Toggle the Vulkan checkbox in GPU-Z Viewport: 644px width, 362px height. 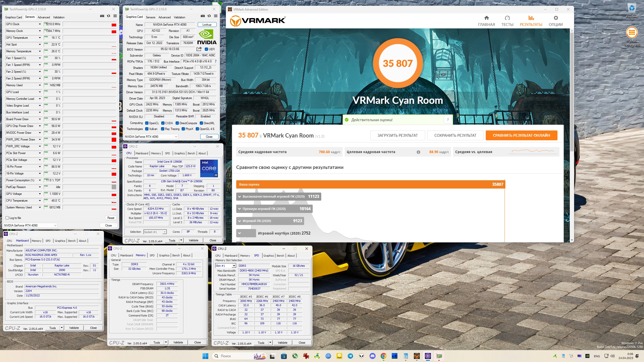coord(147,129)
